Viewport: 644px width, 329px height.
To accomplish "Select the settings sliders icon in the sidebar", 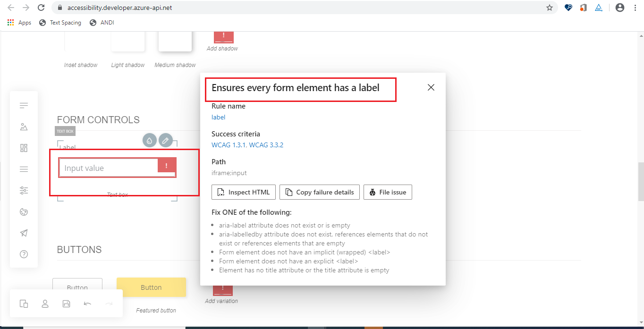I will click(x=24, y=190).
